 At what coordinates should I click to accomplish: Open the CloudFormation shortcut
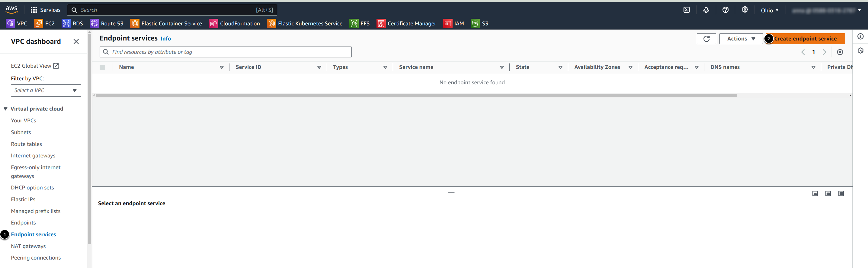pos(235,24)
